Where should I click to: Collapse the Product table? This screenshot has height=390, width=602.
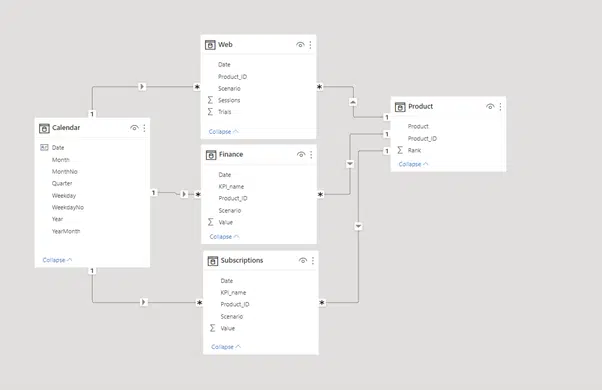[413, 164]
